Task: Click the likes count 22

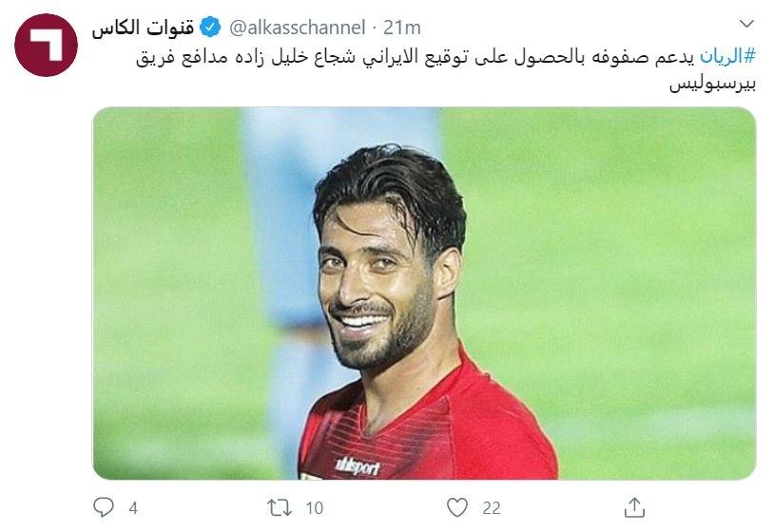Action: (x=492, y=508)
